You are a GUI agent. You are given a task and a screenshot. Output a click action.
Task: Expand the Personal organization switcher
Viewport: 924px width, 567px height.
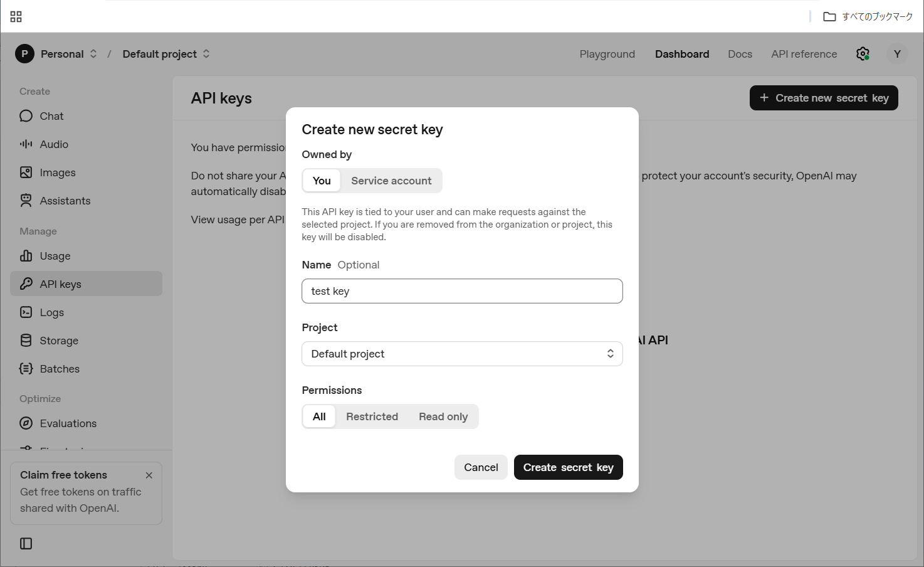point(93,54)
